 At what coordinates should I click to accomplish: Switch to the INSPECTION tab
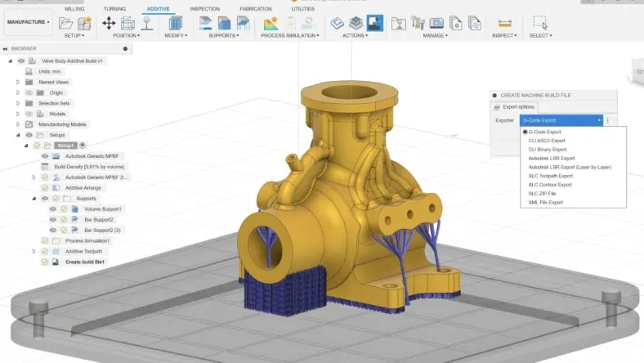(x=204, y=9)
